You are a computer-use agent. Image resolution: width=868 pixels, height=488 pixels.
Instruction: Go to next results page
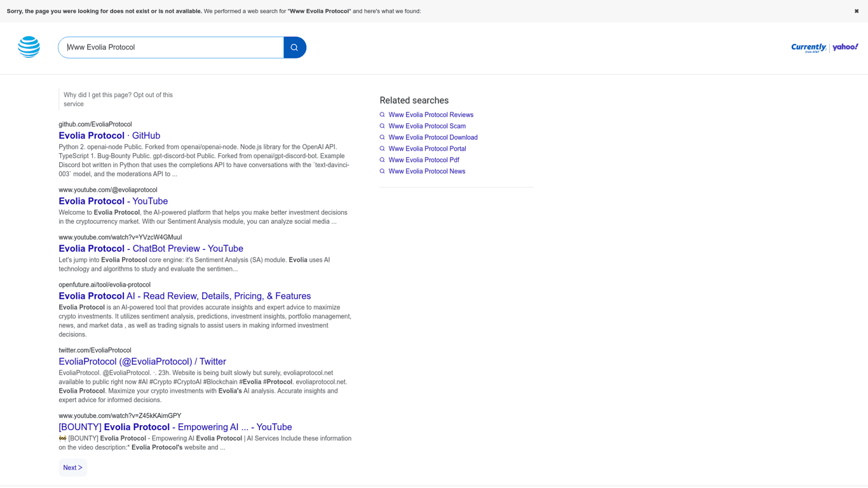point(72,468)
